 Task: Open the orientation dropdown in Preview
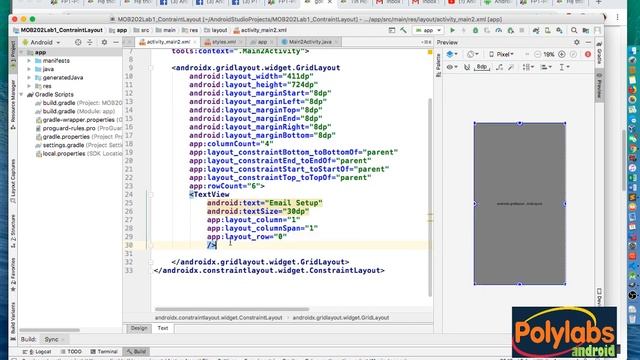coord(473,54)
